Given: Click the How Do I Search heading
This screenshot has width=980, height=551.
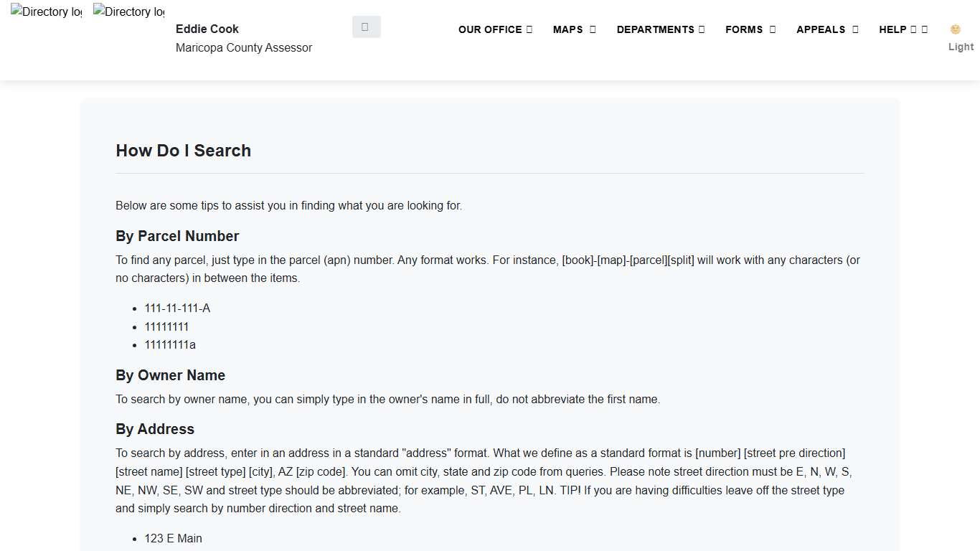Looking at the screenshot, I should click(184, 151).
